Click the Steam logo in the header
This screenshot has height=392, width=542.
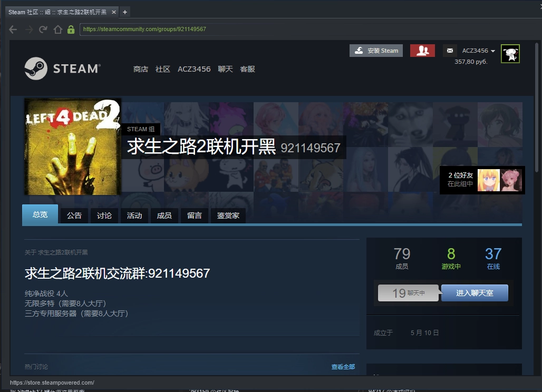(62, 68)
